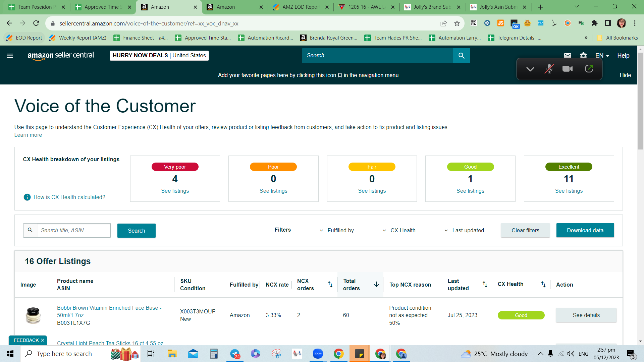644x362 pixels.
Task: Click the info icon beside CX Health calculation
Action: pyautogui.click(x=27, y=197)
